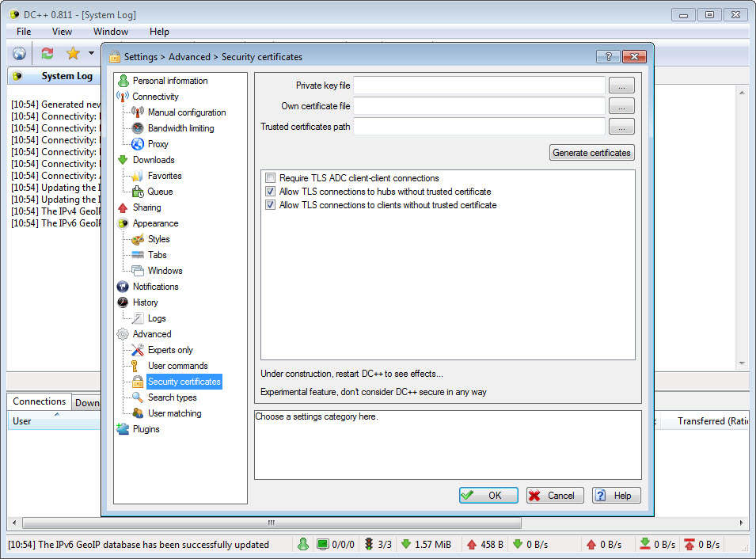
Task: Select Windows in the settings tree
Action: tap(165, 271)
